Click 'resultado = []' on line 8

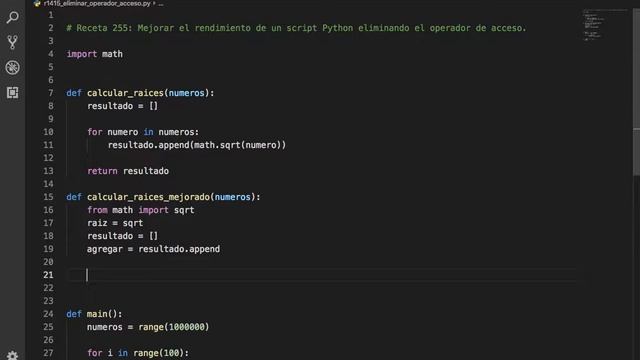(x=122, y=106)
